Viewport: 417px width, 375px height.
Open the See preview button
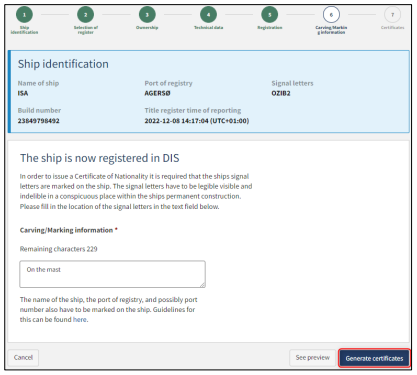[313, 358]
